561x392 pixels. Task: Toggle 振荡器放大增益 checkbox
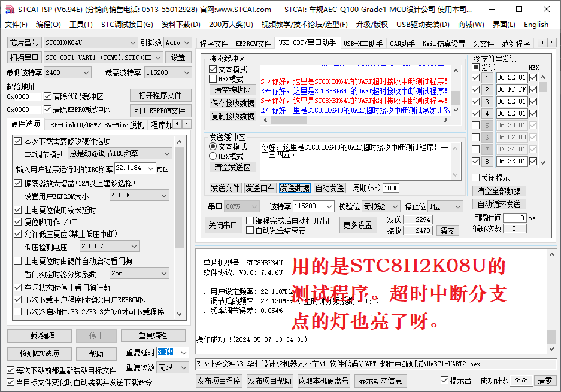[x=17, y=183]
